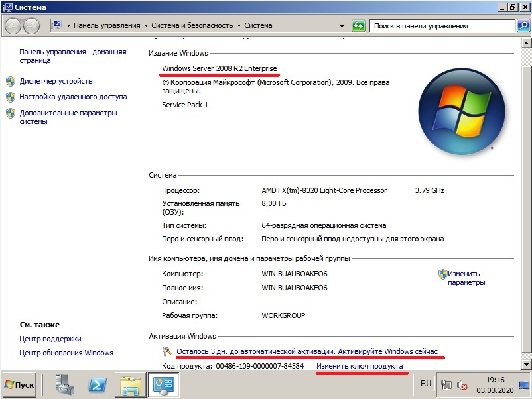Open Центр поддержки link

tap(50, 339)
